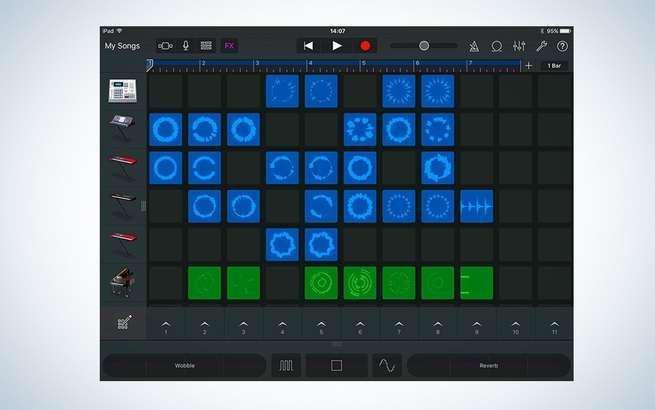Open the grid cell edit pencil icon
Viewport: 655px width, 410px height.
pos(123,323)
